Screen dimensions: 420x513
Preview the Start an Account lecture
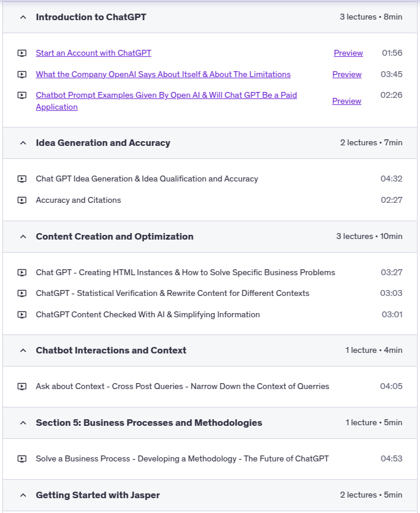coord(348,53)
